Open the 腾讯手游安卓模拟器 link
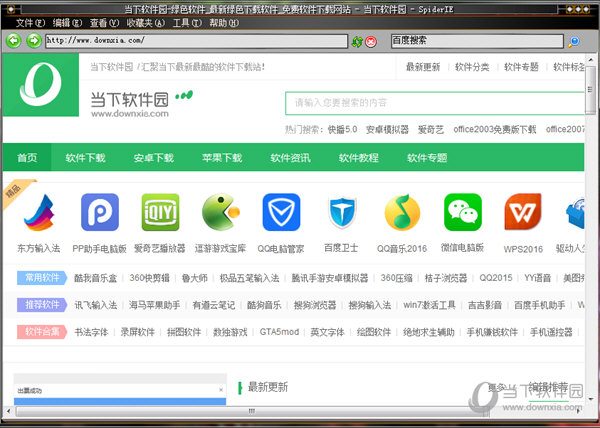The image size is (600, 428). [x=330, y=278]
